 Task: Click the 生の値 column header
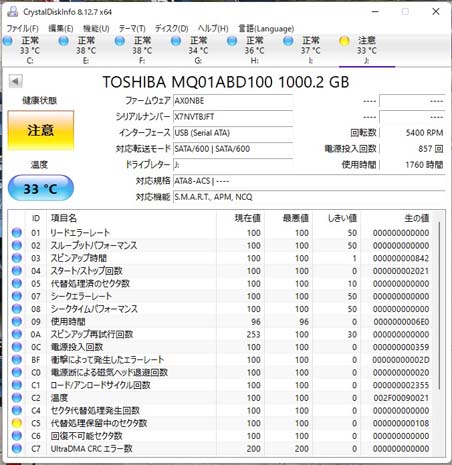click(x=397, y=218)
